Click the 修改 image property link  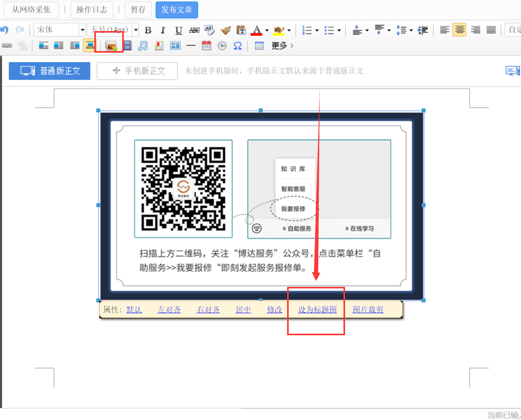point(274,309)
